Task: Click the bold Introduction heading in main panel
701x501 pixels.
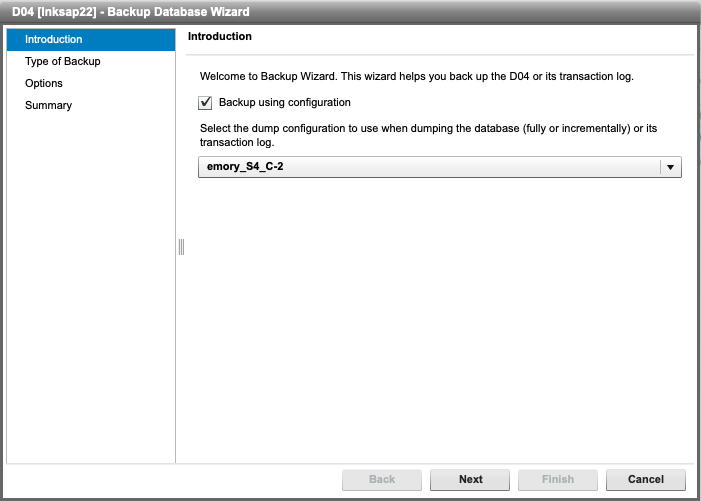Action: (220, 37)
